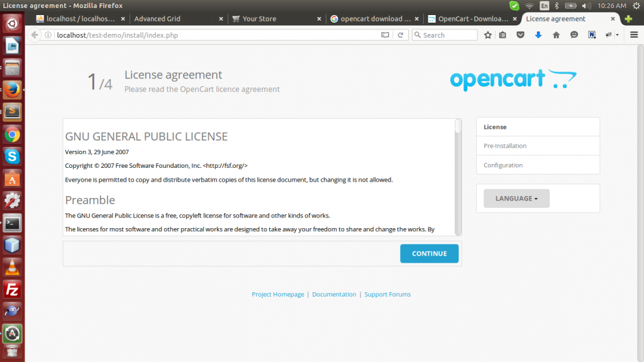Show bookmarks list icon
644x362 pixels.
click(502, 35)
